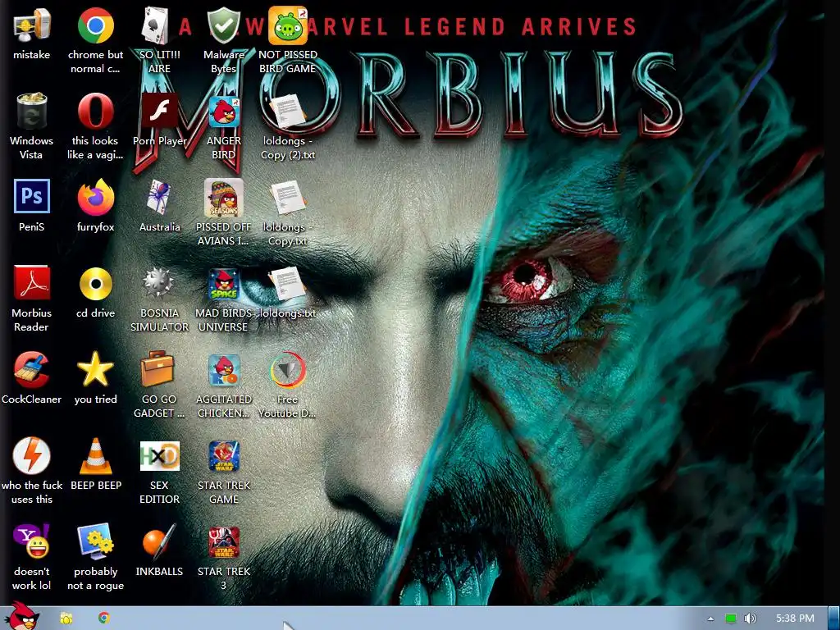This screenshot has width=840, height=630.
Task: Launch the 'ANGER BIRD' game icon
Action: [x=223, y=112]
